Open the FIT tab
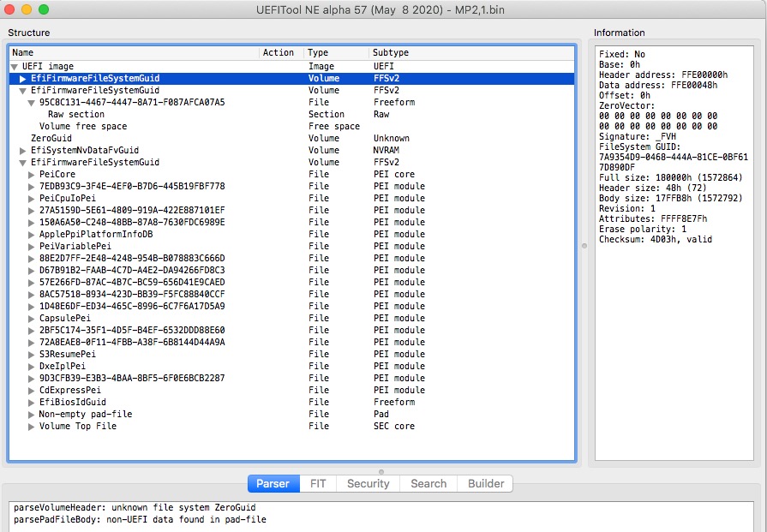This screenshot has height=532, width=767. [318, 483]
